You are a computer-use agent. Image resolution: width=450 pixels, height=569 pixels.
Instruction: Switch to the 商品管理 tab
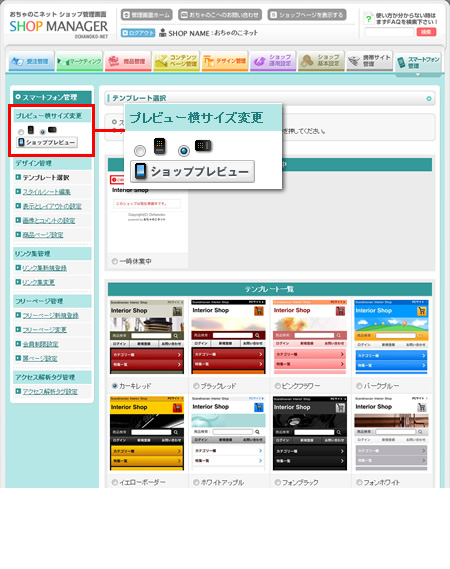coord(128,61)
